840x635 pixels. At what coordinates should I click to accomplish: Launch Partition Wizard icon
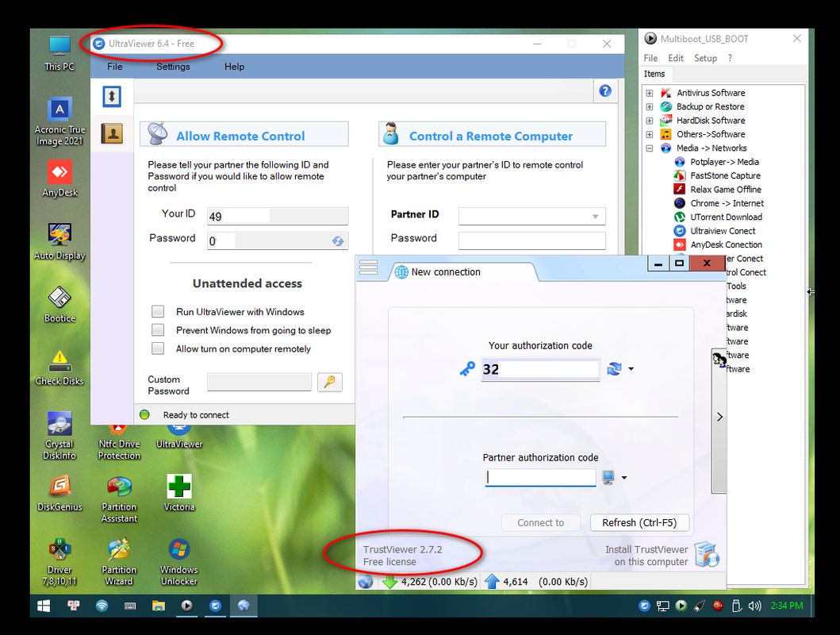point(119,562)
